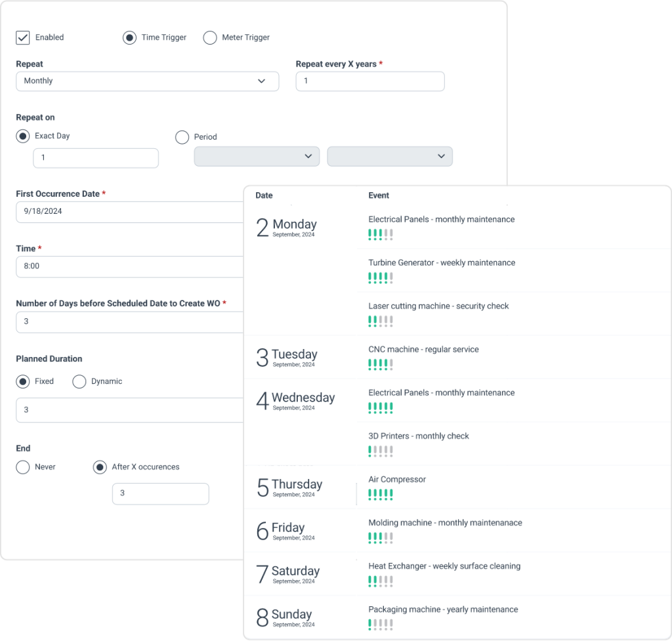Viewport: 672px width, 641px height.
Task: Select the Meter Trigger radio button
Action: [210, 37]
